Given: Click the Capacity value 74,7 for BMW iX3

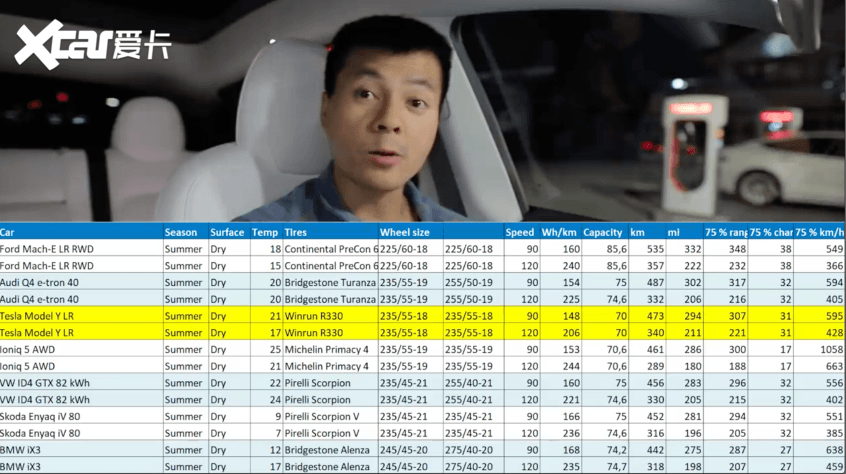Looking at the screenshot, I should coord(617,466).
